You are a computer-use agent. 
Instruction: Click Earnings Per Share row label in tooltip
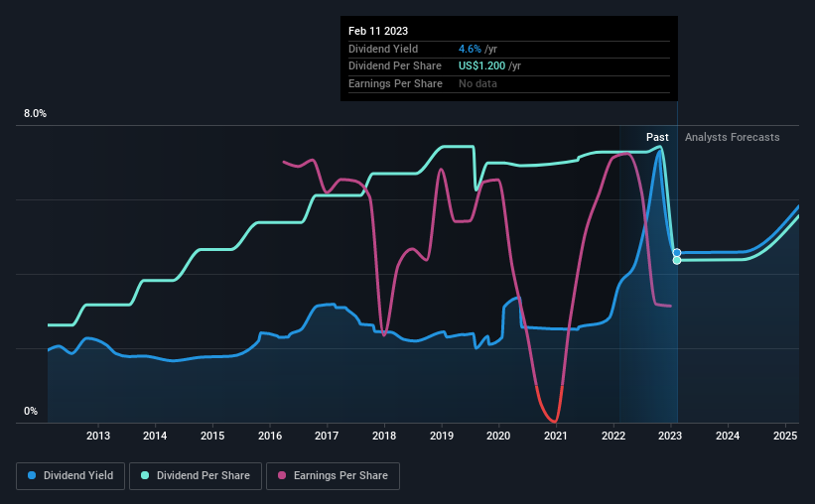point(395,83)
